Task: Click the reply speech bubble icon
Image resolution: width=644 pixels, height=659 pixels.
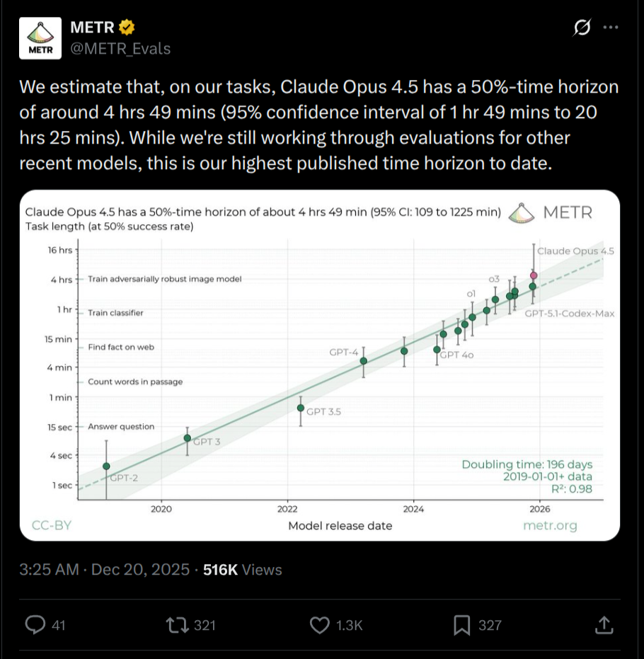Action: tap(35, 624)
